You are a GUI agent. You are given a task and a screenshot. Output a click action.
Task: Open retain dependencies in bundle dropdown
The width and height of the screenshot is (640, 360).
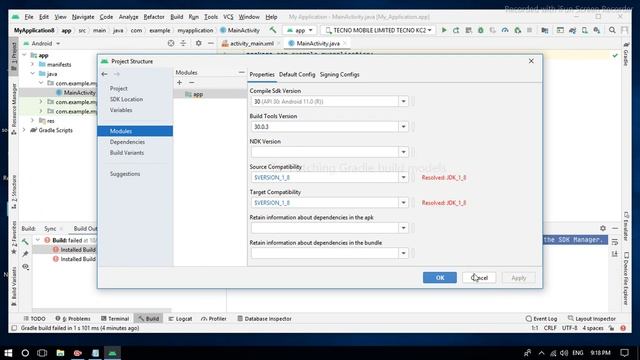point(403,253)
